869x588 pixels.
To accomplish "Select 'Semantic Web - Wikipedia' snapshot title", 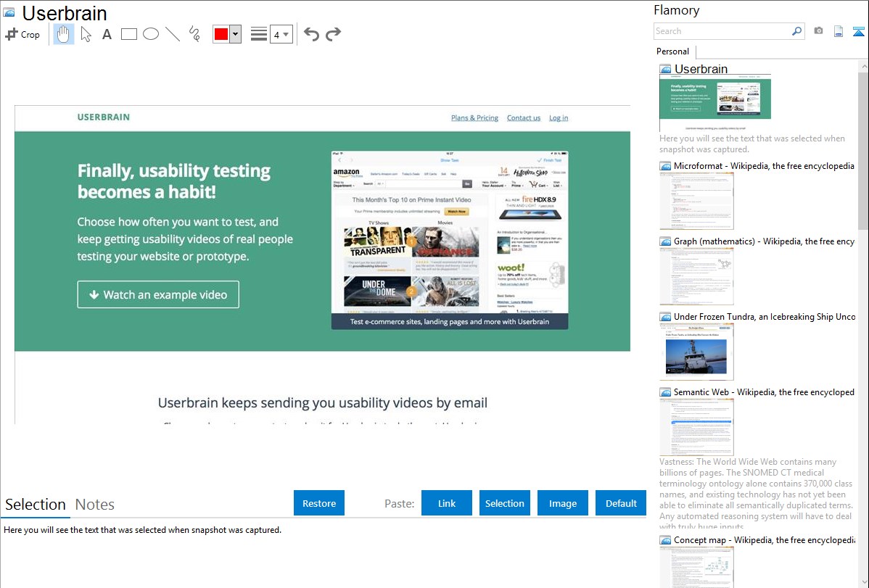I will tap(764, 392).
